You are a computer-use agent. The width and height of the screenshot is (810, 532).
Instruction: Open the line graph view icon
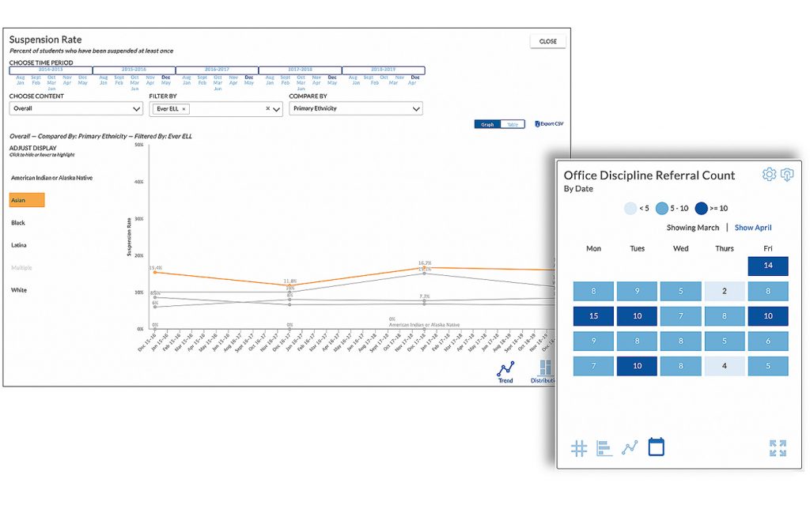[630, 447]
